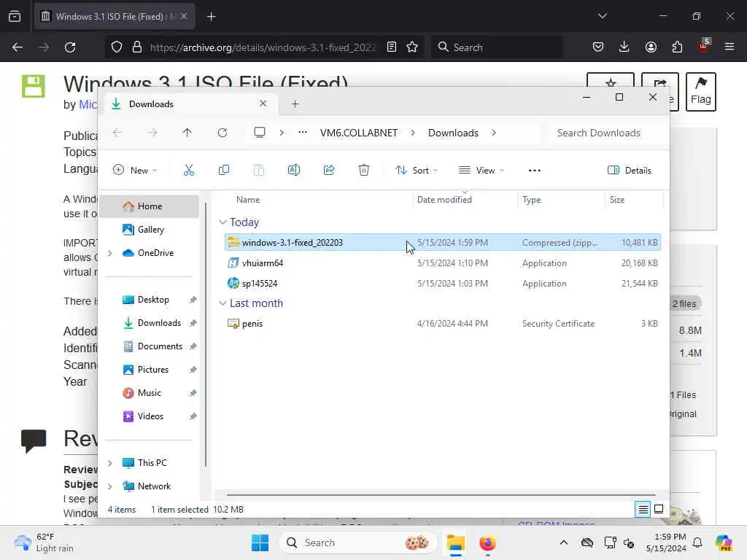Click the horizontal scrollbar in file list

[441, 495]
